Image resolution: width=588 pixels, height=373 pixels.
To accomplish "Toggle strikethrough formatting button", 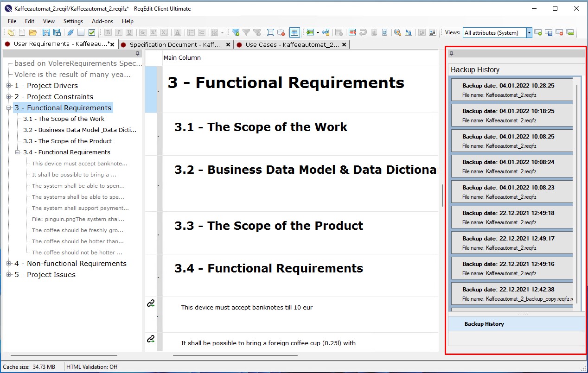I will (x=143, y=32).
